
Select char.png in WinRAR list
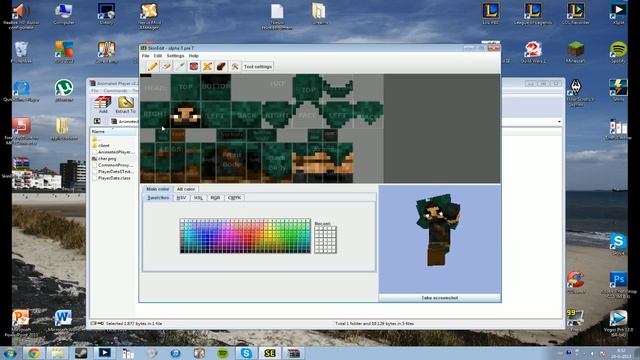click(x=107, y=158)
